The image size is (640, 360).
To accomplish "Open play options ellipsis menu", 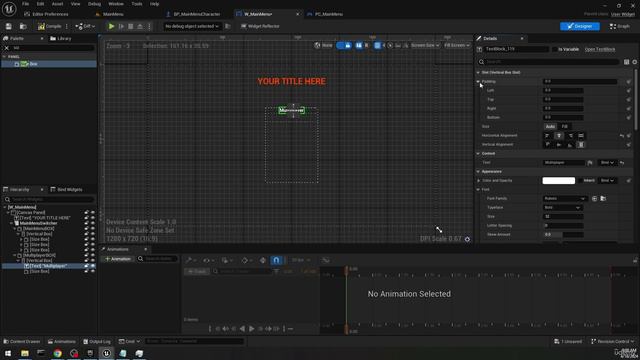I will coord(149,26).
